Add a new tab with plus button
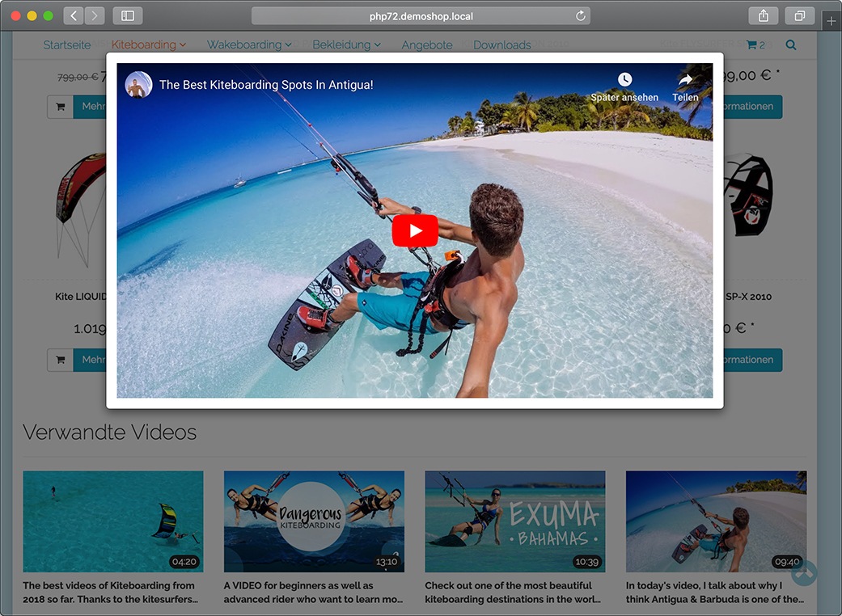This screenshot has width=842, height=616. point(831,21)
